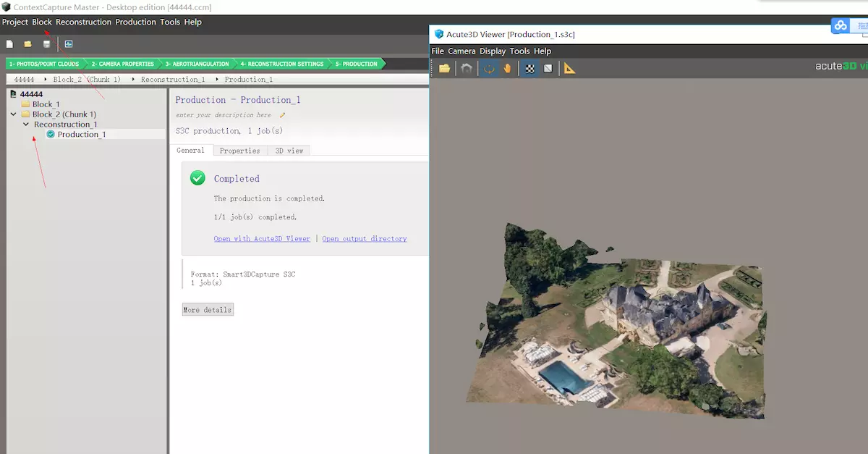This screenshot has width=868, height=454.
Task: Click the Open with Acute3D Viewer link
Action: coord(262,239)
